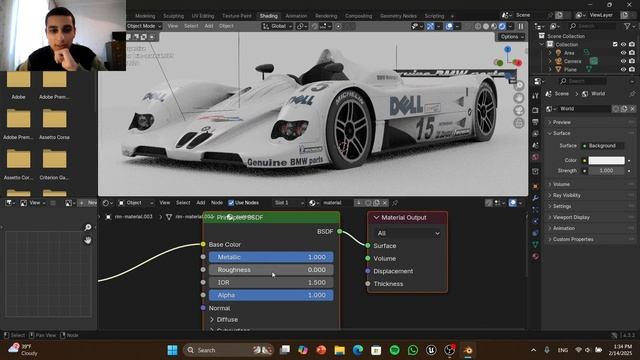Open the Physics properties tab
Image resolution: width=640 pixels, height=360 pixels.
tap(536, 221)
